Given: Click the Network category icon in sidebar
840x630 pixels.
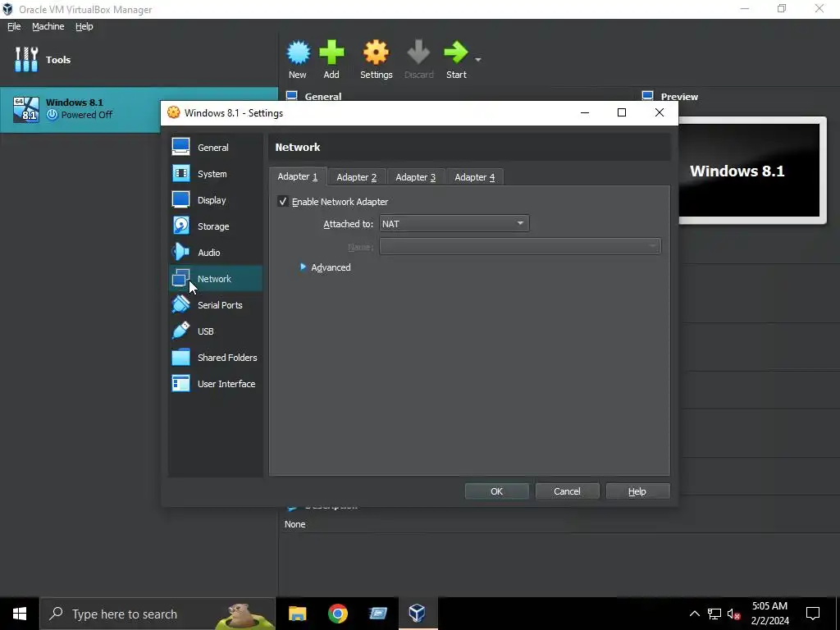Looking at the screenshot, I should click(180, 278).
